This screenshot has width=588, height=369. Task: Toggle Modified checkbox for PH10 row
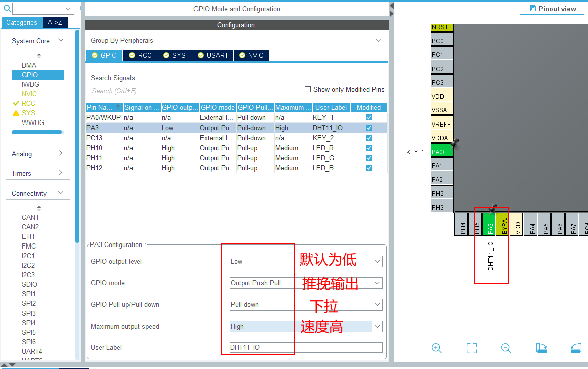tap(369, 148)
